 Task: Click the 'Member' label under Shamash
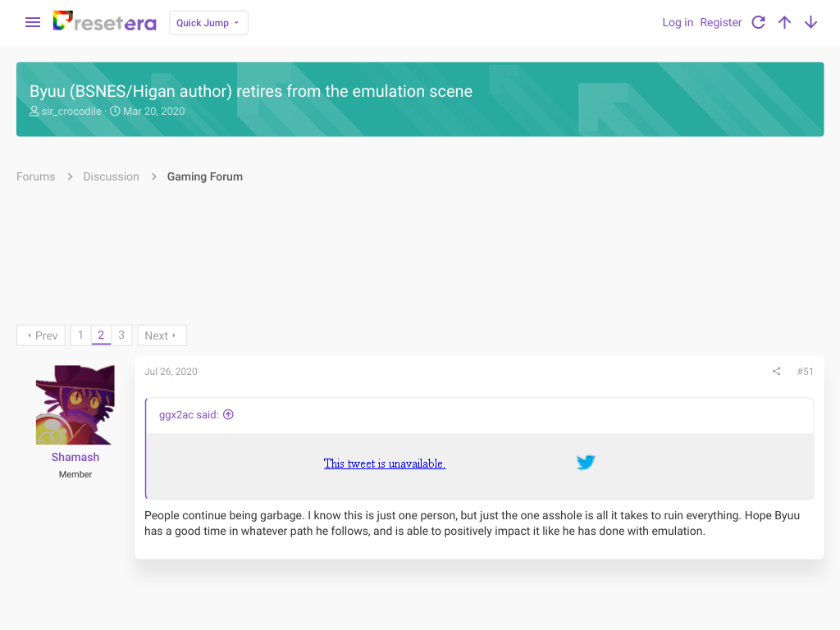(x=75, y=474)
